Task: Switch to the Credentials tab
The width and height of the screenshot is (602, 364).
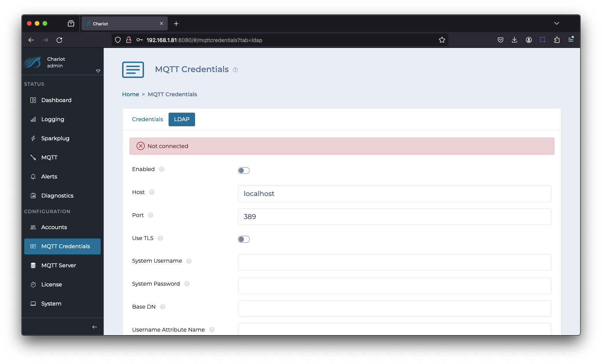Action: 147,119
